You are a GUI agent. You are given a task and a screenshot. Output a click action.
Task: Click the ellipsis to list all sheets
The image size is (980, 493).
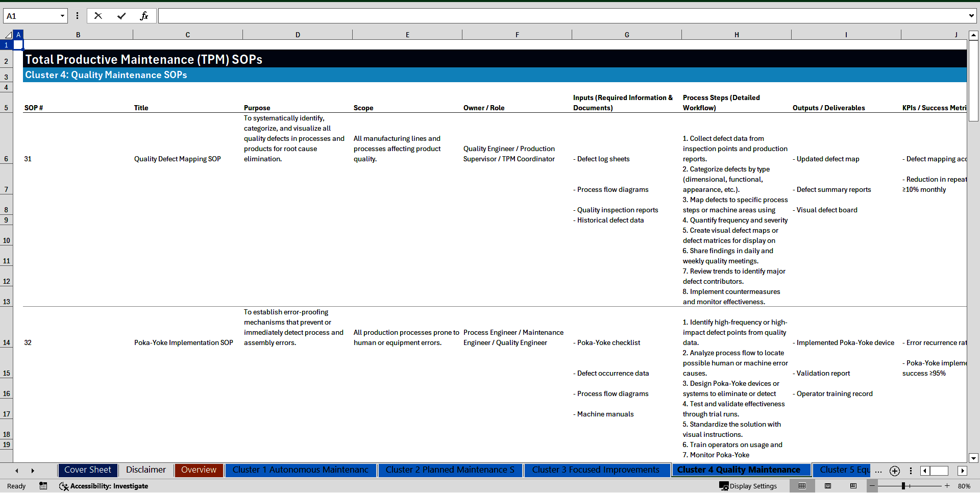(x=878, y=471)
